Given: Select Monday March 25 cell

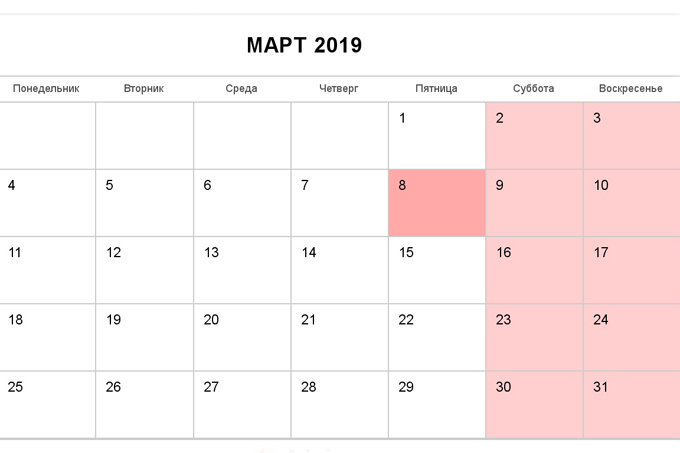Looking at the screenshot, I should coord(47,404).
